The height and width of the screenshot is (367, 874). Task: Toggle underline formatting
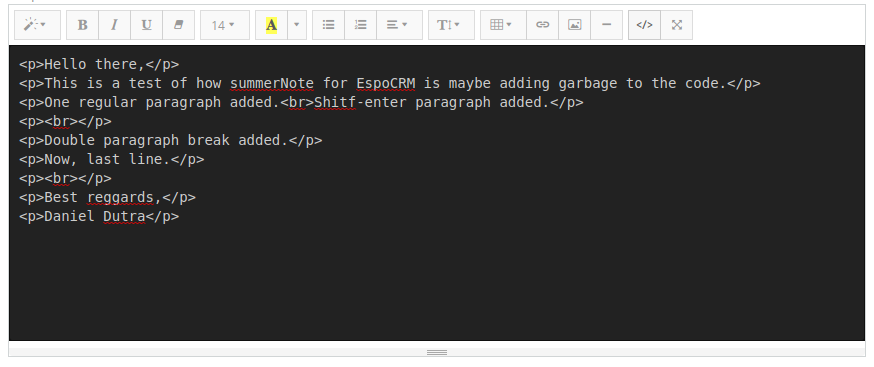click(147, 25)
